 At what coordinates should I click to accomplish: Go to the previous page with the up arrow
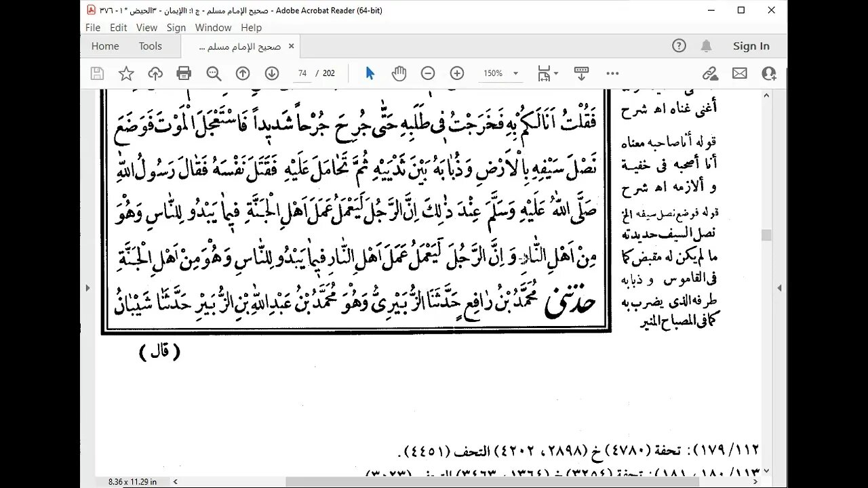pyautogui.click(x=243, y=73)
